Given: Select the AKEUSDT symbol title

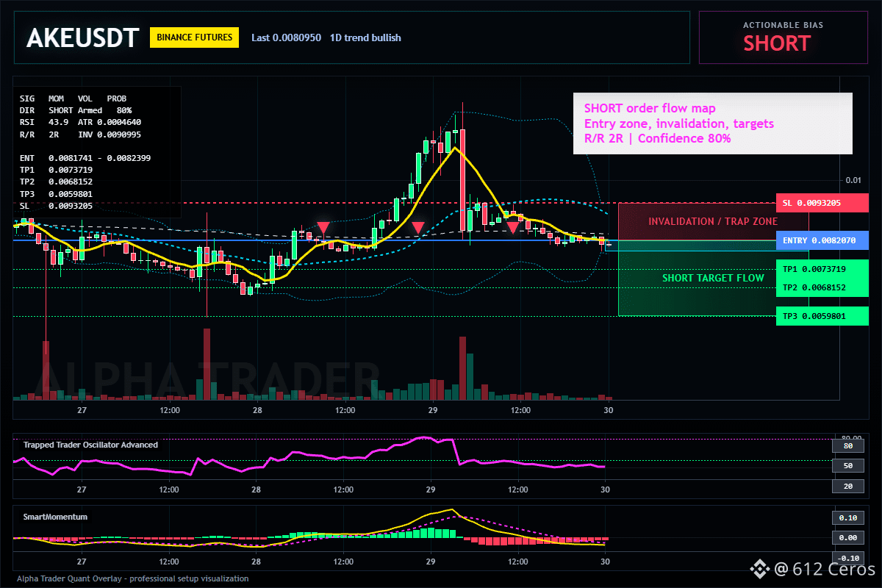Looking at the screenshot, I should [x=82, y=37].
